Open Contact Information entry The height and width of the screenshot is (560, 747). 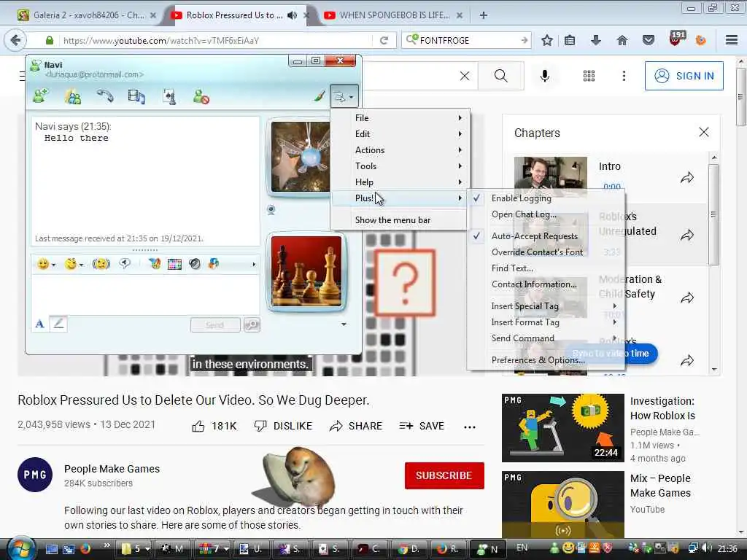(x=546, y=284)
